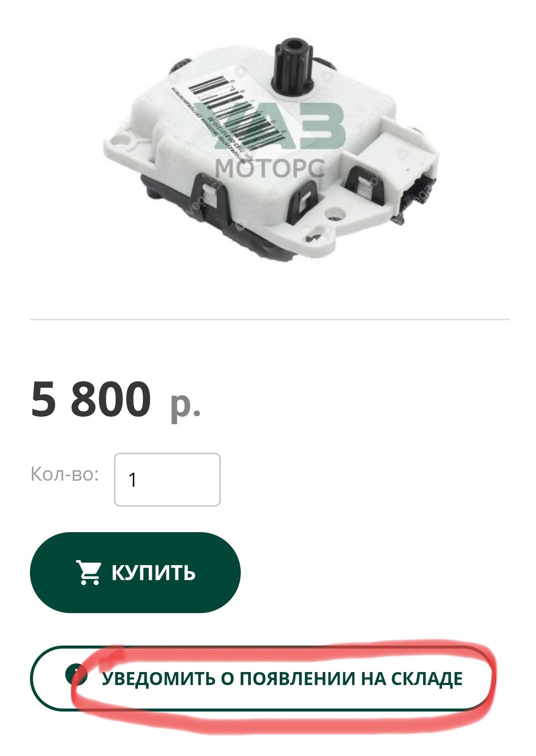Click the word СКЛАДЕ in the notify button
Image resolution: width=536 pixels, height=756 pixels.
coord(427,679)
